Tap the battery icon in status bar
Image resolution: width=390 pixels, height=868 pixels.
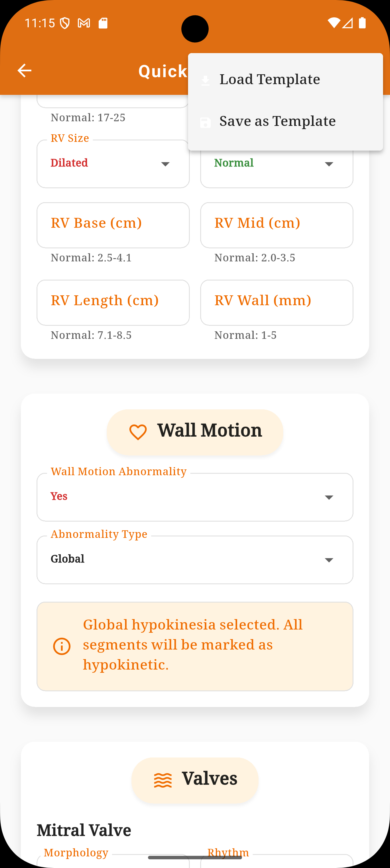[362, 23]
